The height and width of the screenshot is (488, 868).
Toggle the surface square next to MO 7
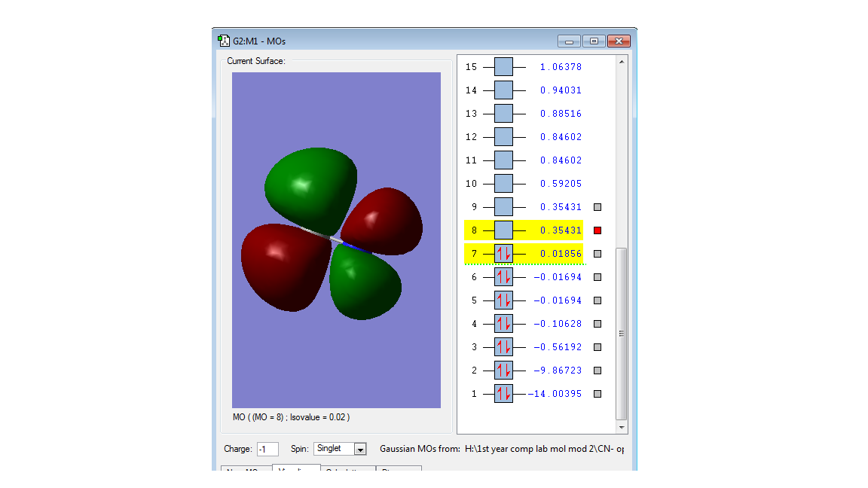[598, 253]
